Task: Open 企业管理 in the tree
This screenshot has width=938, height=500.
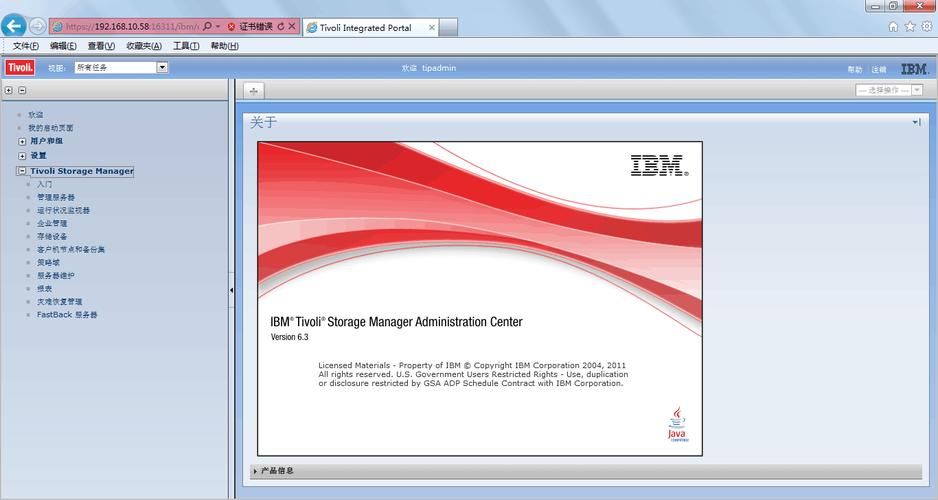Action: click(x=52, y=224)
